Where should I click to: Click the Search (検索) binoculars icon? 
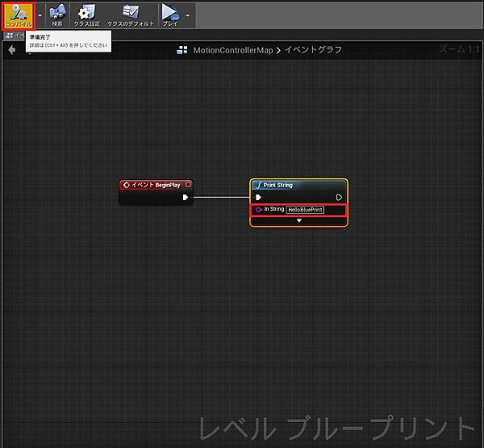pyautogui.click(x=56, y=15)
